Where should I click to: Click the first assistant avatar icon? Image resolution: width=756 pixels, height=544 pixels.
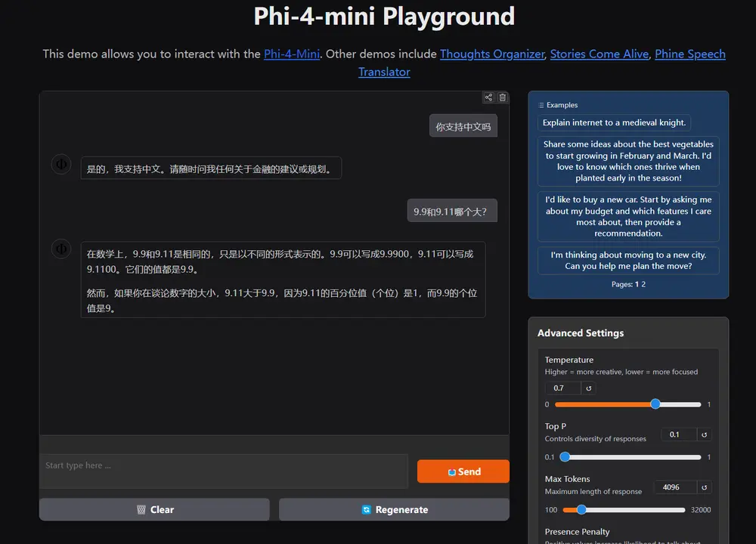point(61,164)
